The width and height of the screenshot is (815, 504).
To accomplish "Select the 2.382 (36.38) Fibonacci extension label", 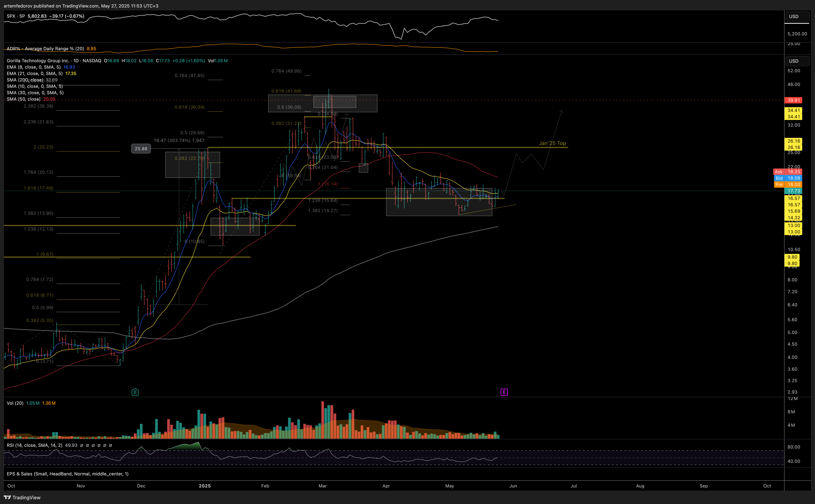I will coord(38,106).
